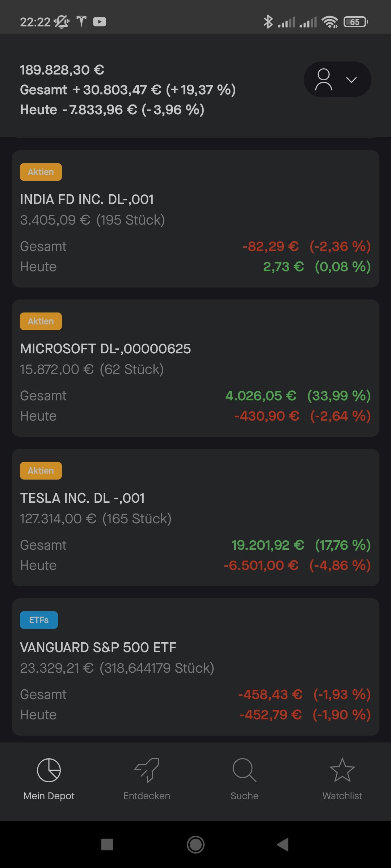This screenshot has height=868, width=391.
Task: Open Entdecken rocket icon
Action: click(x=147, y=770)
